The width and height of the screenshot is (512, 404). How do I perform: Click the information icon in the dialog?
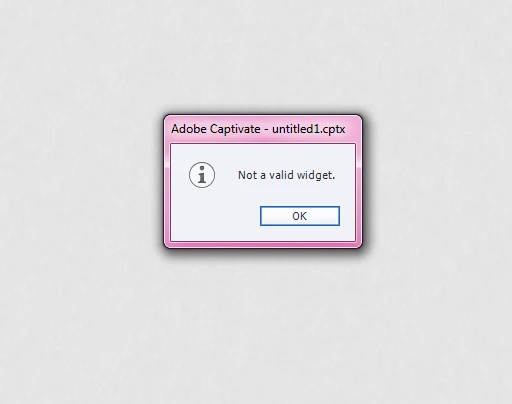coord(202,175)
